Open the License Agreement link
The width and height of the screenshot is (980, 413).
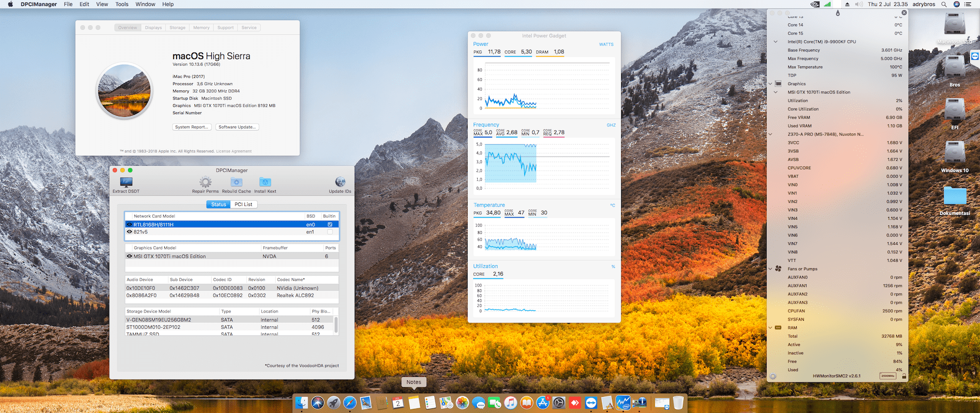point(234,151)
